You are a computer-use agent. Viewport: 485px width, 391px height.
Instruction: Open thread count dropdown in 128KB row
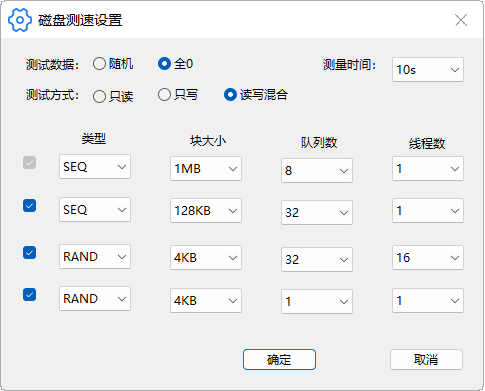coord(428,211)
